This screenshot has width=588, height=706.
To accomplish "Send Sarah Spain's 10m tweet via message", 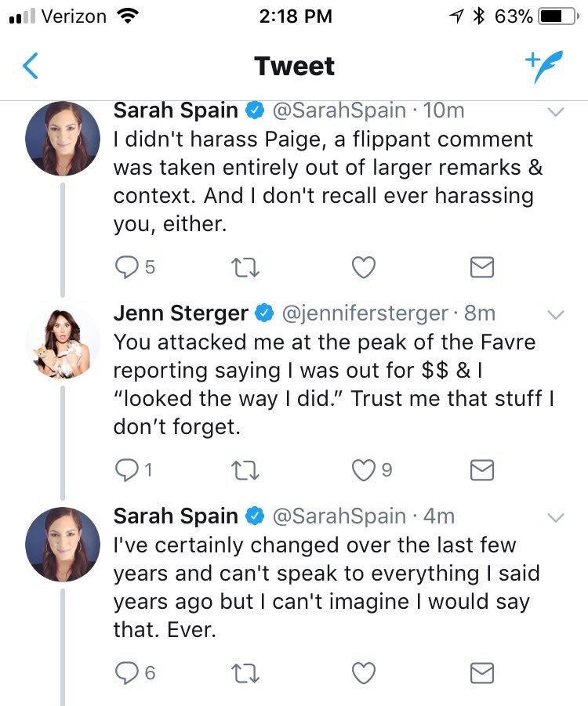I will (x=481, y=268).
